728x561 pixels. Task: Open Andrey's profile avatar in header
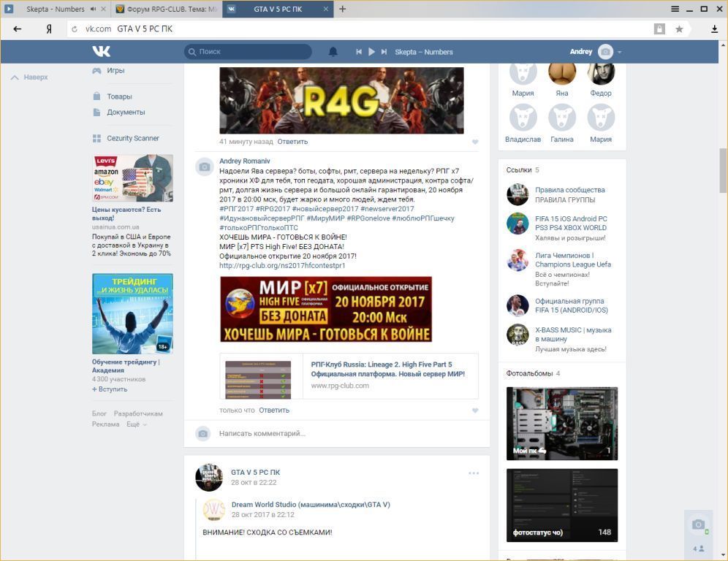605,52
